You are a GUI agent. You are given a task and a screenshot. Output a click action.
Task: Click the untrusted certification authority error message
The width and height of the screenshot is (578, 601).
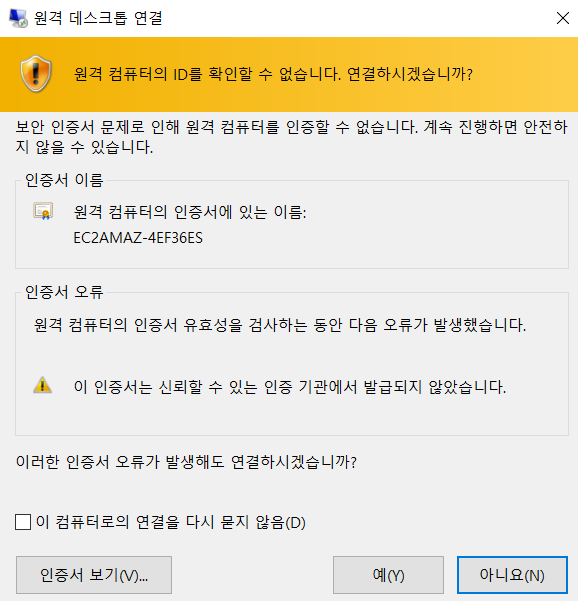coord(290,386)
